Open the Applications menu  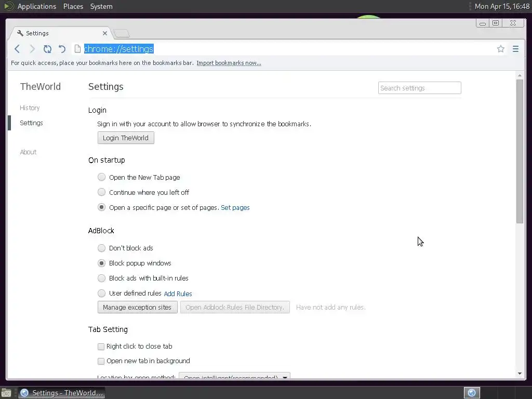37,6
